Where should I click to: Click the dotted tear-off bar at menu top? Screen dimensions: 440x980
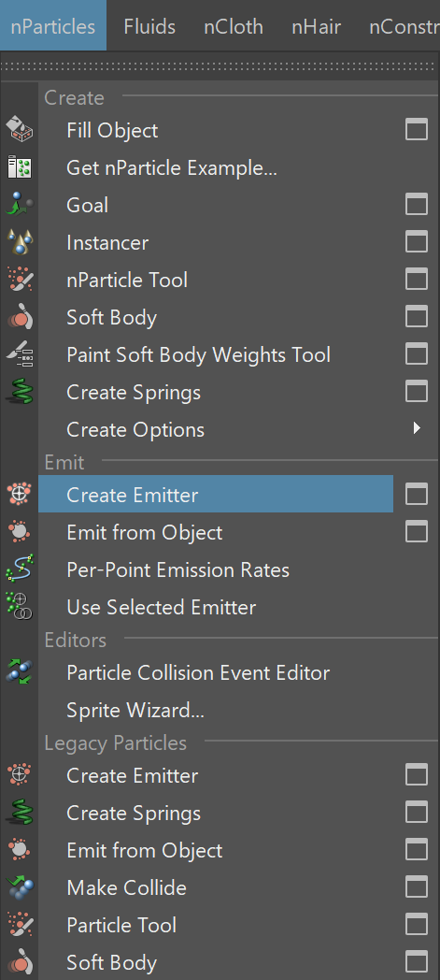pos(220,65)
